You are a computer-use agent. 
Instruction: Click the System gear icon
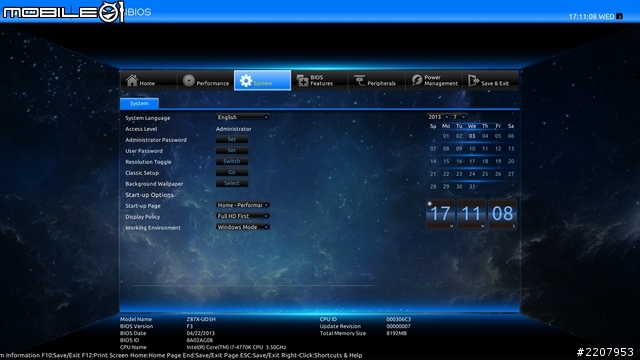246,81
